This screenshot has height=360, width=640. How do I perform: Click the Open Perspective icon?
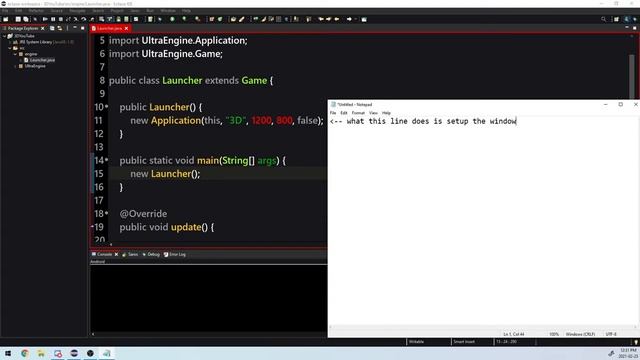click(616, 19)
